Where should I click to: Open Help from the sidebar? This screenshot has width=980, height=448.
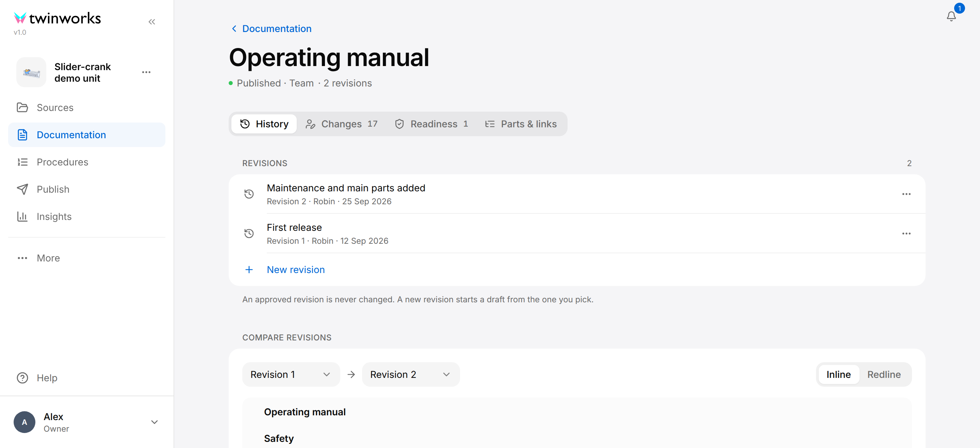(87, 378)
